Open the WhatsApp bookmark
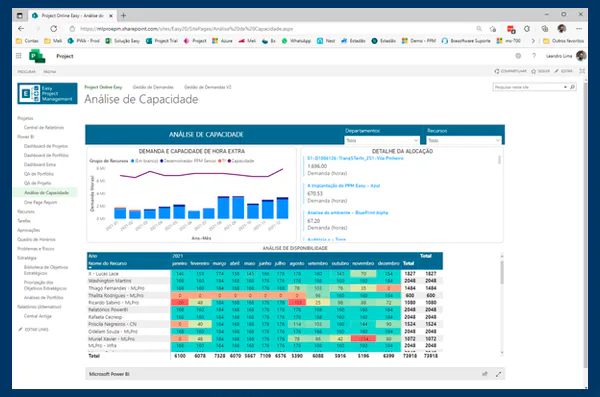Viewport: 600px width, 397px height. pos(296,41)
